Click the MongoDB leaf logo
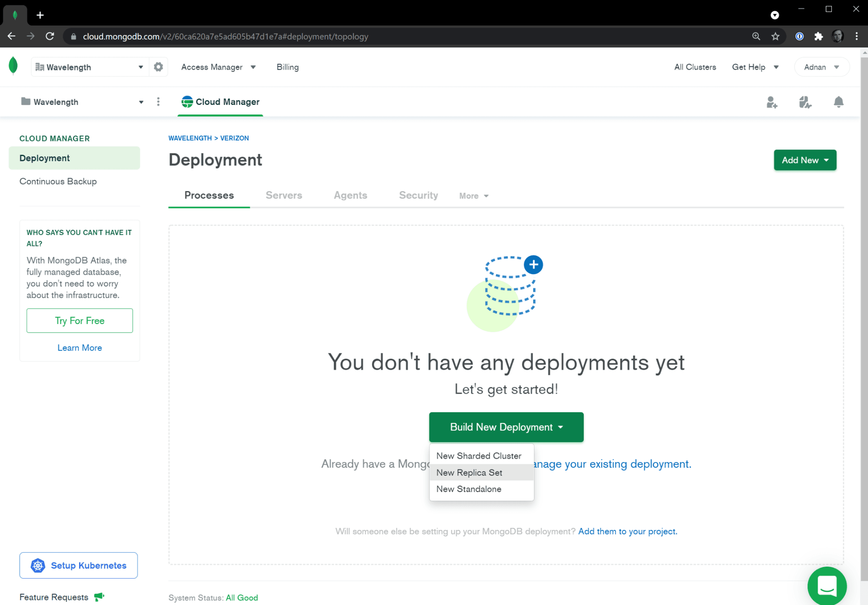 pos(13,66)
